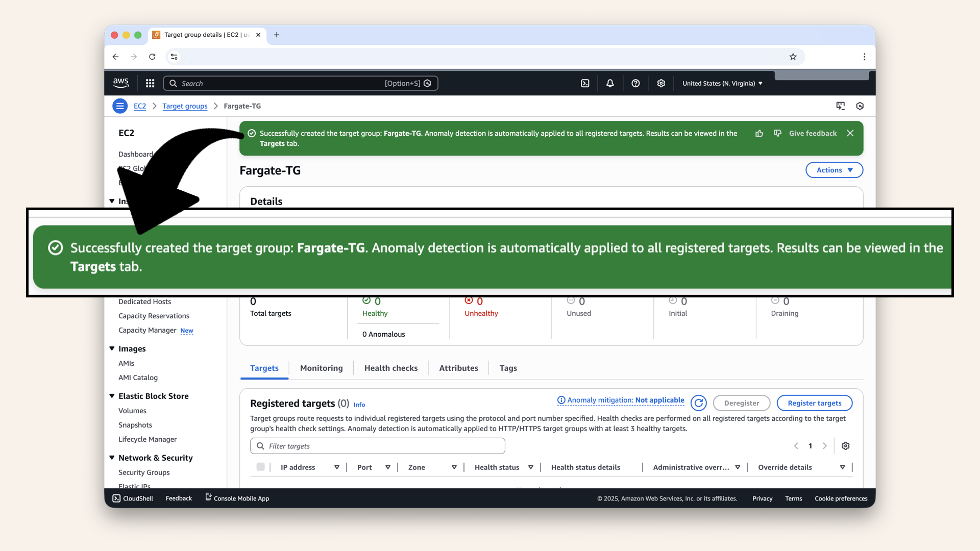Click the Register targets button
980x551 pixels.
[x=814, y=403]
